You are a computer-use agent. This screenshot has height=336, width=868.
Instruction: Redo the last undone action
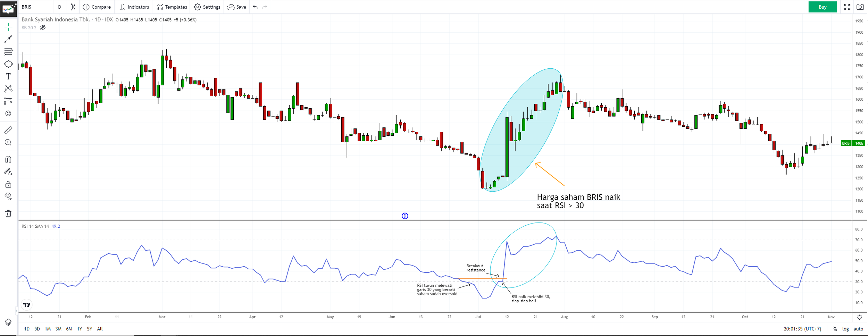click(265, 7)
